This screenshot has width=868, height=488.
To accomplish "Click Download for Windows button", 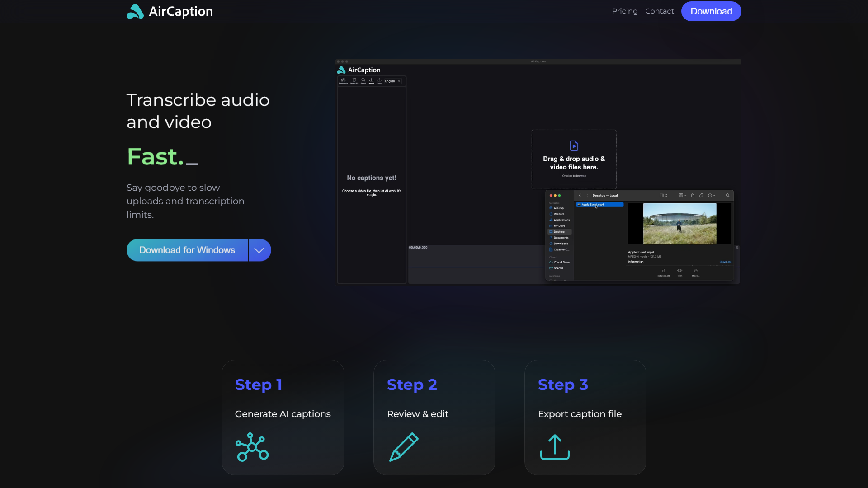I will point(187,250).
